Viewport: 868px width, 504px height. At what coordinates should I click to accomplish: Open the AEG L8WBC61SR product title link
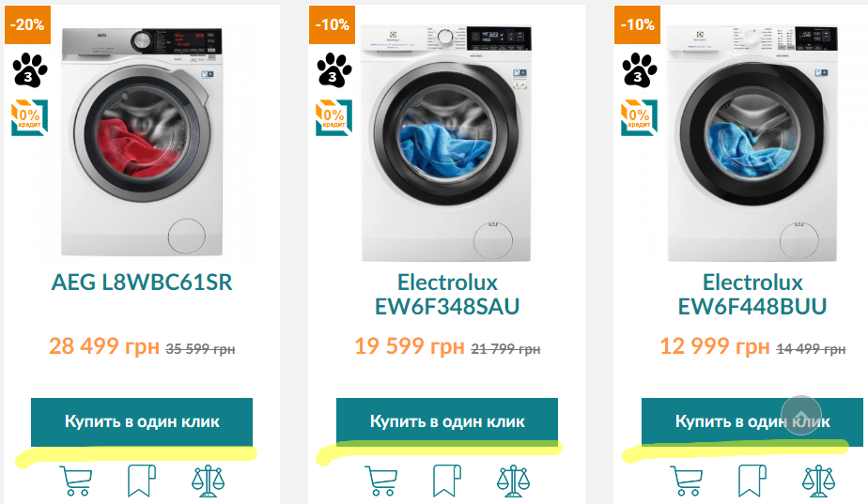coord(142,283)
